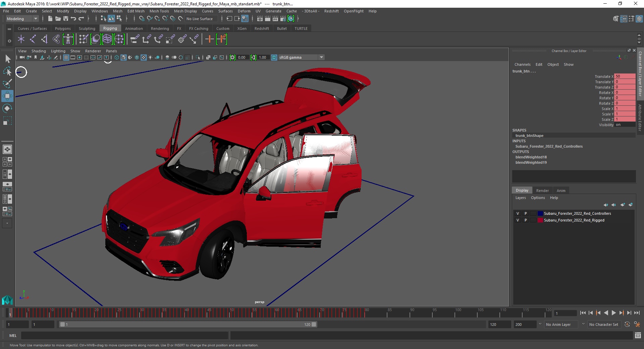Activate the Paint Selection brush tool
Screen dimensions: 644x349
pos(7,84)
